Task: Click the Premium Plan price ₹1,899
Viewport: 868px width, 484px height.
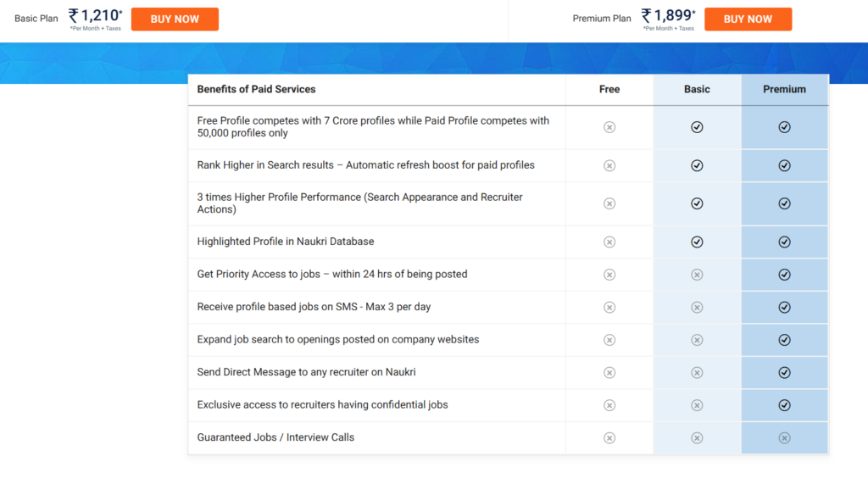Action: [668, 16]
